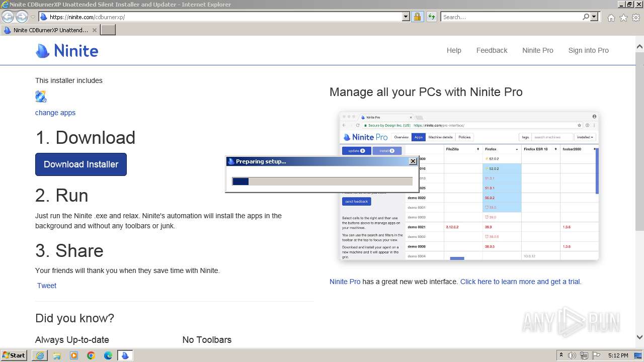Open the Ninite Pro link in the promo text

(345, 282)
